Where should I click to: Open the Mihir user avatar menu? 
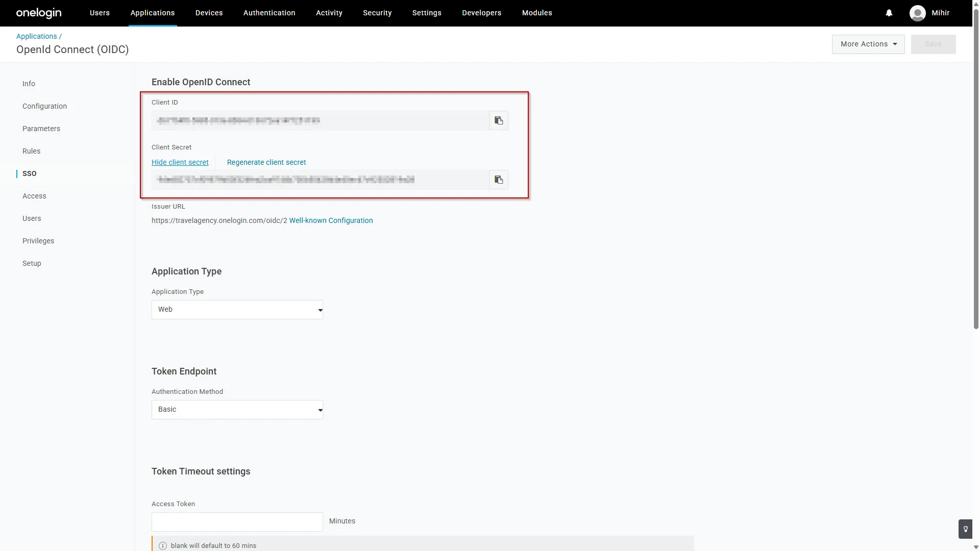(917, 13)
